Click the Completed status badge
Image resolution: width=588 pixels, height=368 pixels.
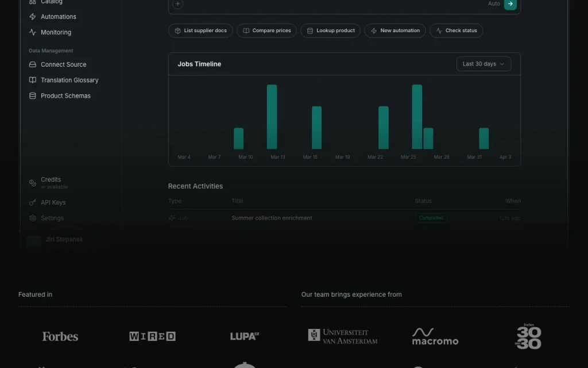pos(431,218)
